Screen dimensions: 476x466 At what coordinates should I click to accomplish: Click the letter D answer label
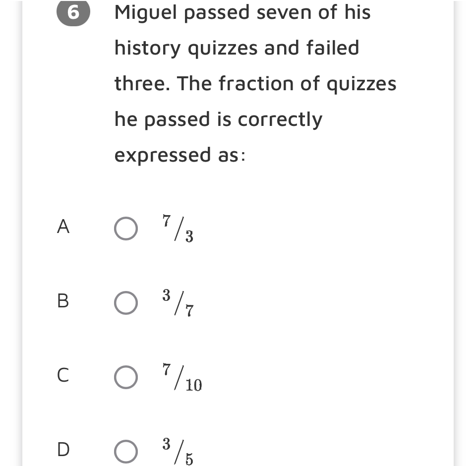coord(62,451)
